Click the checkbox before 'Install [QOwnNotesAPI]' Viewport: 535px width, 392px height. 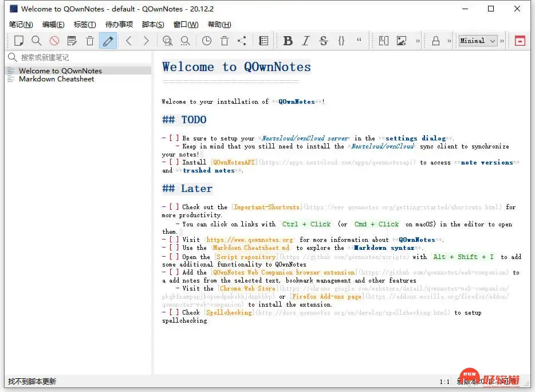[x=174, y=163]
